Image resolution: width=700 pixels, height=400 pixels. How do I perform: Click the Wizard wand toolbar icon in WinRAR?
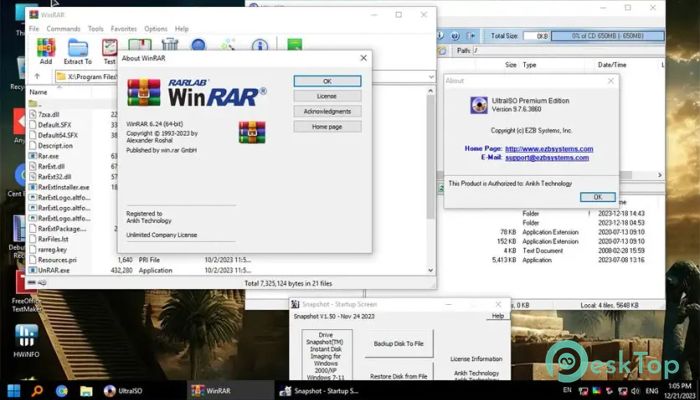tap(228, 45)
